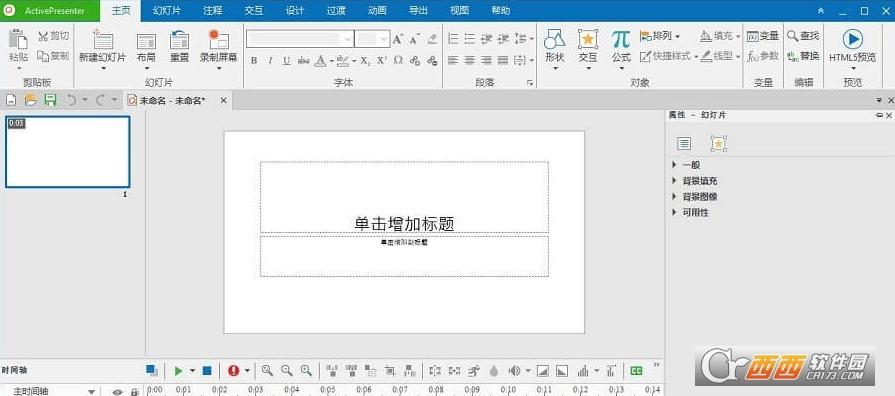Click the Cut (剪切) scissors icon
The image size is (895, 396).
(x=43, y=36)
